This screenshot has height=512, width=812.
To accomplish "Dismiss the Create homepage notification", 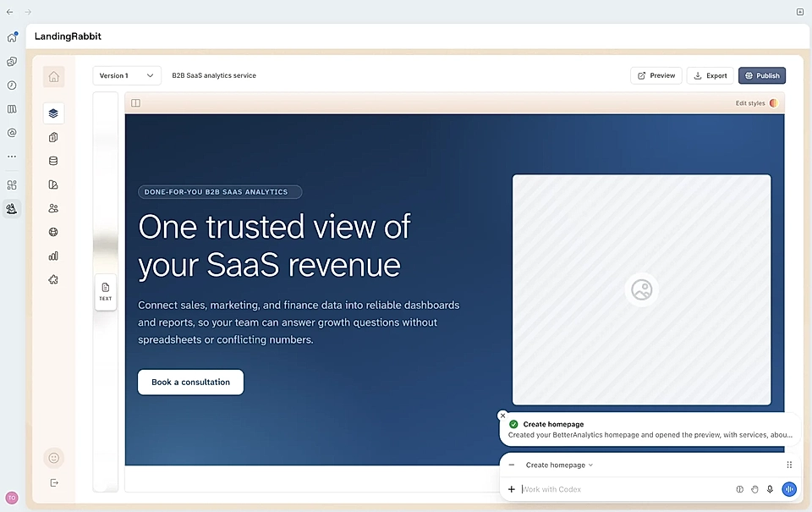I will tap(502, 416).
